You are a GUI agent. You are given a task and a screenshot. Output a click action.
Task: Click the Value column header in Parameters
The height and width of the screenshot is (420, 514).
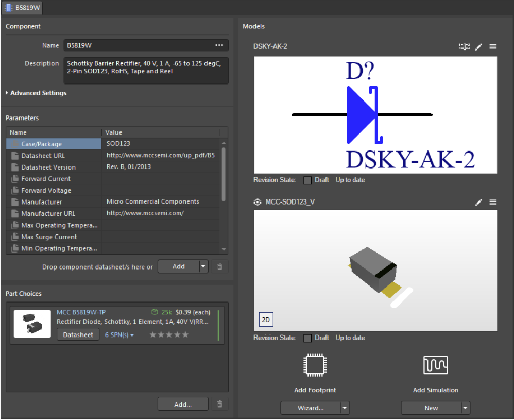coord(161,132)
